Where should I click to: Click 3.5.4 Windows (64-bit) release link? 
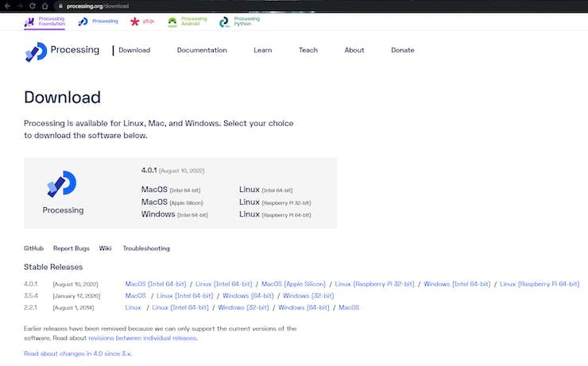click(248, 295)
